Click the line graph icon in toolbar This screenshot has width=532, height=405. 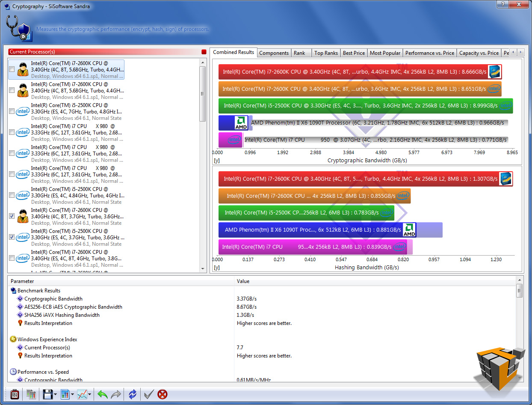[82, 394]
